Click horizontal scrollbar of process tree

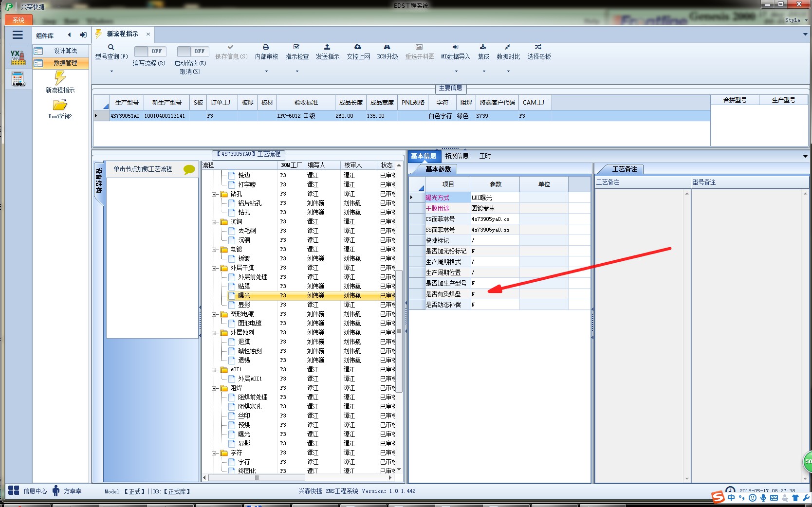(x=257, y=478)
